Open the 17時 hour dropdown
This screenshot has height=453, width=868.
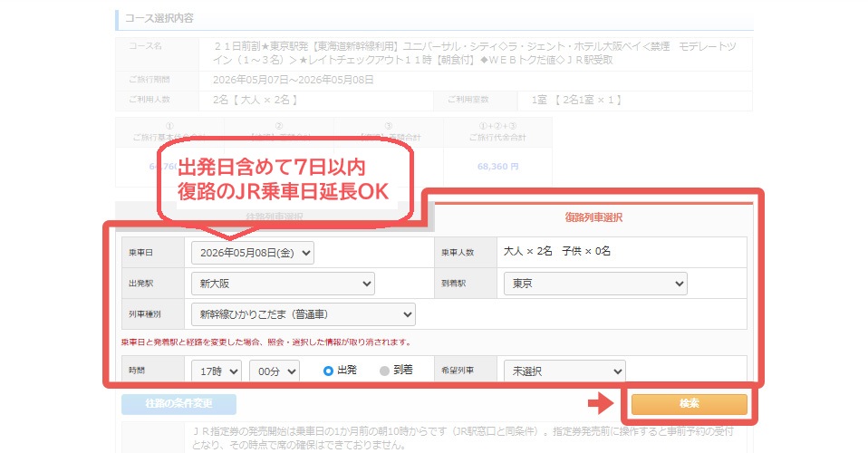(217, 371)
